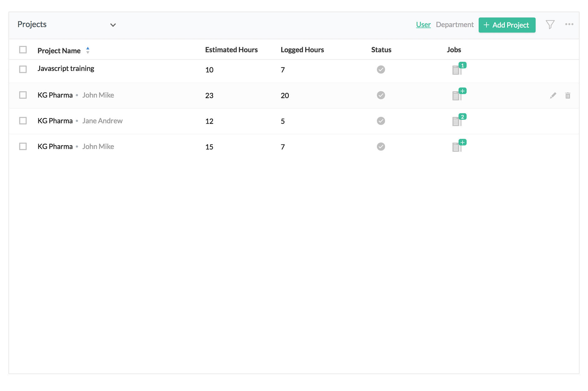
Task: Select all projects with header checkbox
Action: 23,49
